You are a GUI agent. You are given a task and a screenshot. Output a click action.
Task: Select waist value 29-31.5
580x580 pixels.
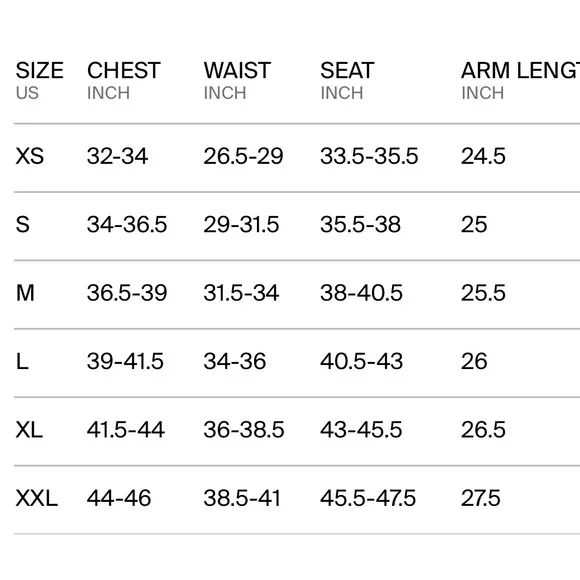point(241,224)
